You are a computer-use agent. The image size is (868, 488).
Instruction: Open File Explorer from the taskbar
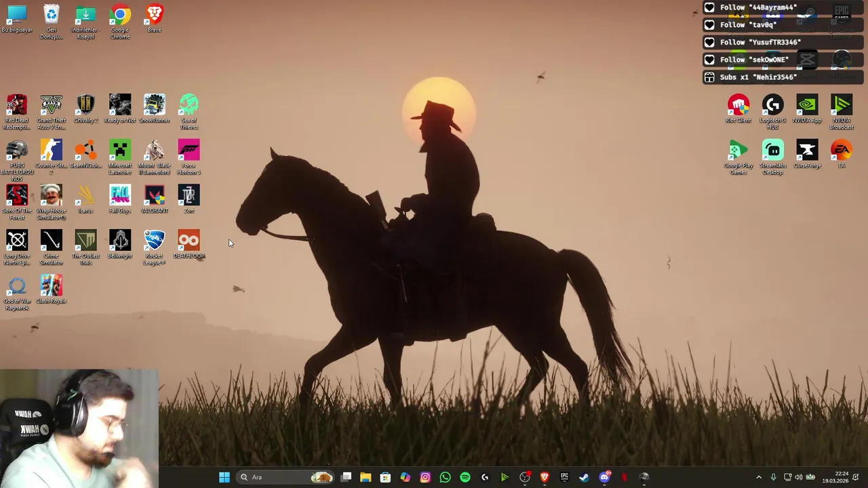click(366, 477)
